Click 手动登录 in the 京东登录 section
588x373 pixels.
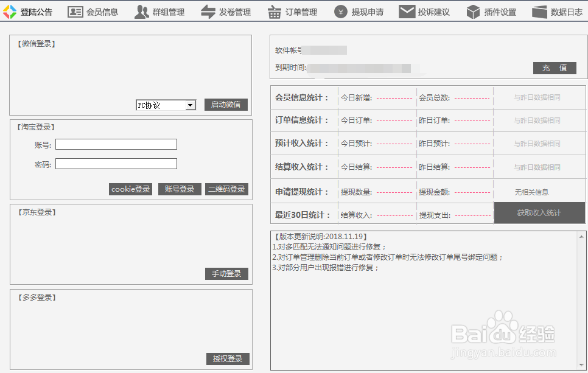[226, 274]
